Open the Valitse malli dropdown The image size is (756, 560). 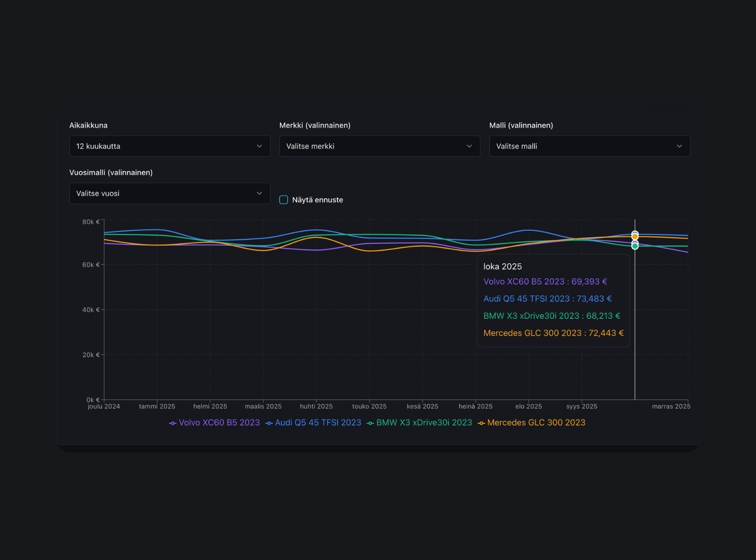coord(589,146)
